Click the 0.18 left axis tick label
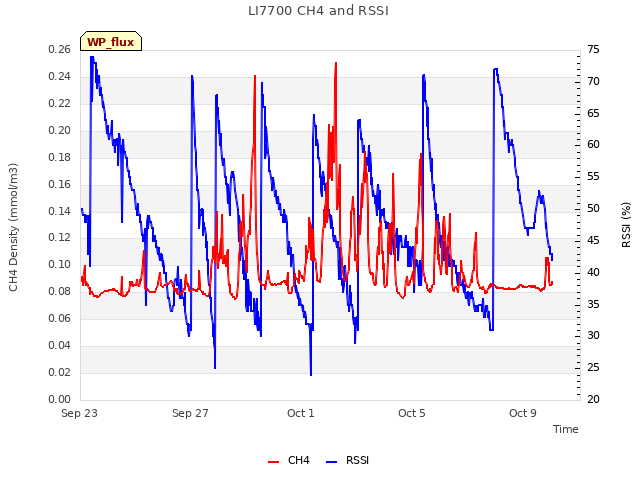Screen dimensions: 640x480 [60, 157]
